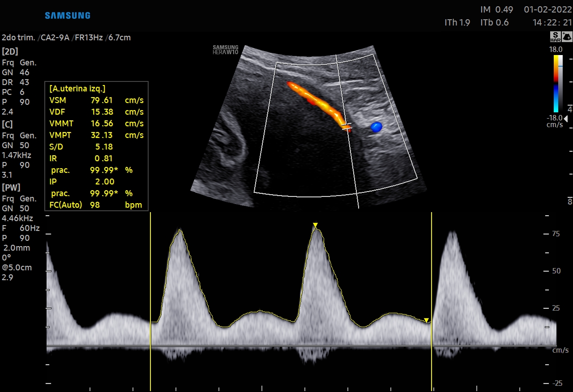Click the S-HAR harmonic imaging icon

pyautogui.click(x=555, y=37)
